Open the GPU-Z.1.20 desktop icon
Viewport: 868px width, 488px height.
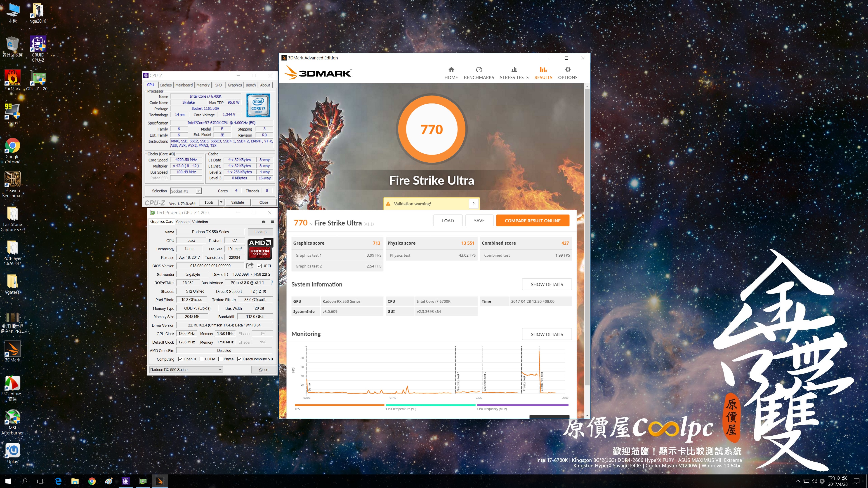[38, 80]
